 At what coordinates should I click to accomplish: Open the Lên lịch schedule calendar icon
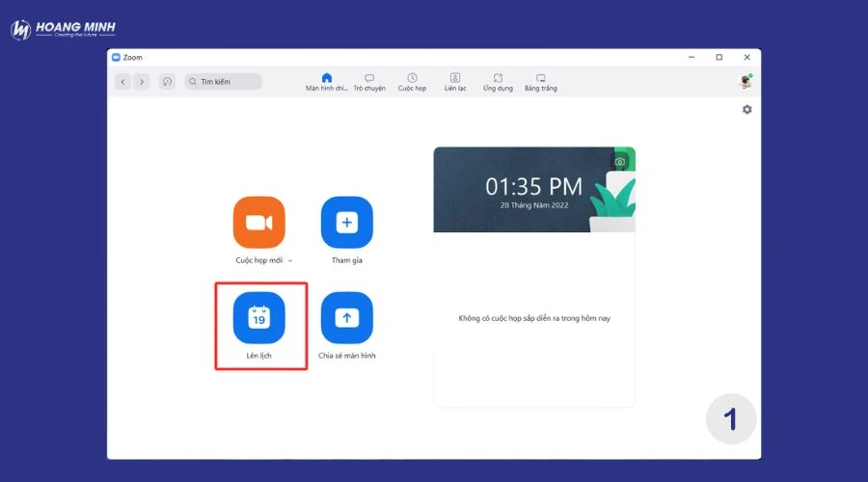258,318
